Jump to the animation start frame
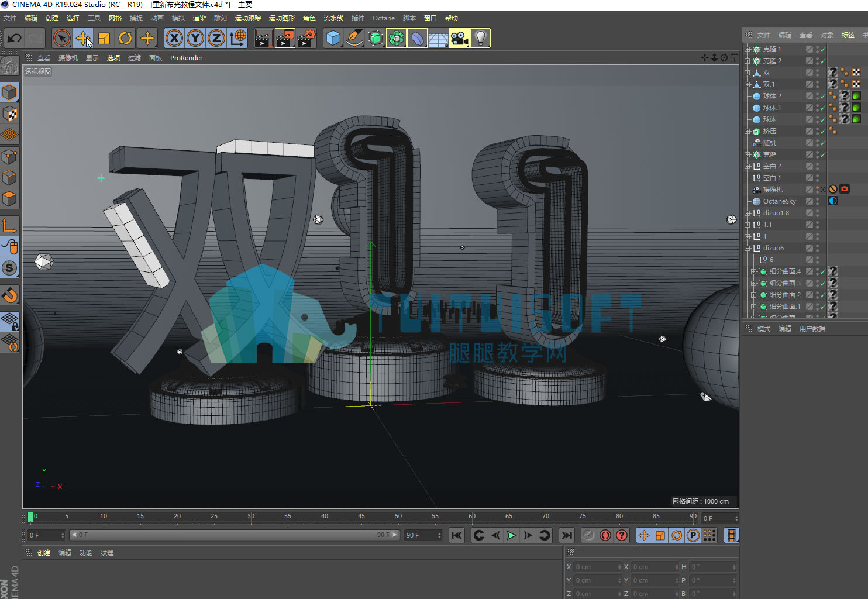 point(457,535)
